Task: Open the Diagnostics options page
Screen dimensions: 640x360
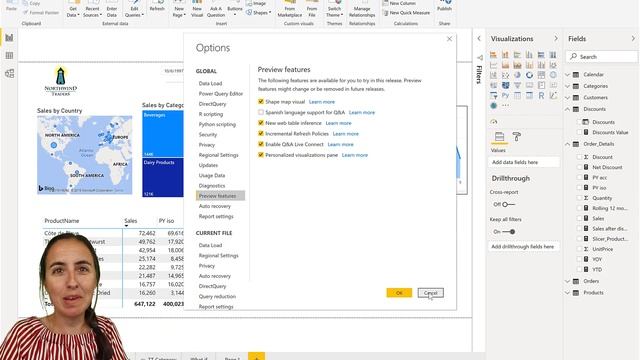Action: (x=212, y=185)
